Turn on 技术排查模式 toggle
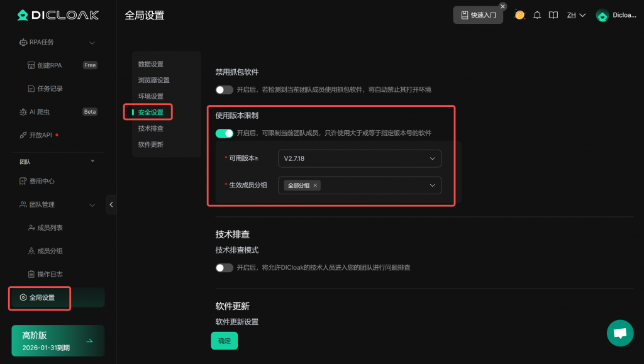The width and height of the screenshot is (644, 364). tap(225, 268)
